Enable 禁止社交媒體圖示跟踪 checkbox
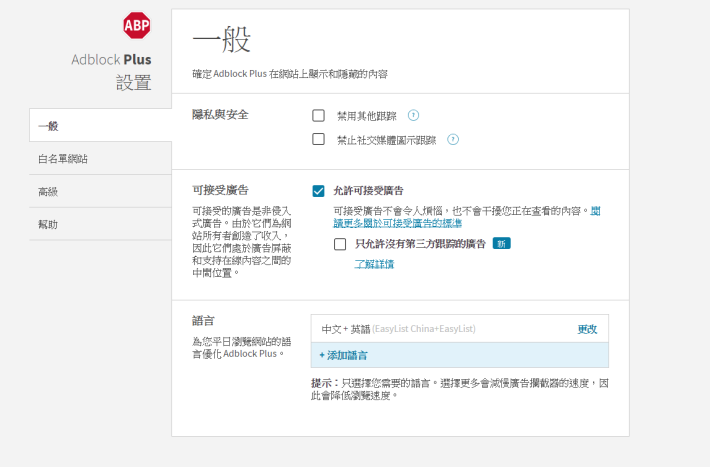This screenshot has width=710, height=467. (318, 139)
